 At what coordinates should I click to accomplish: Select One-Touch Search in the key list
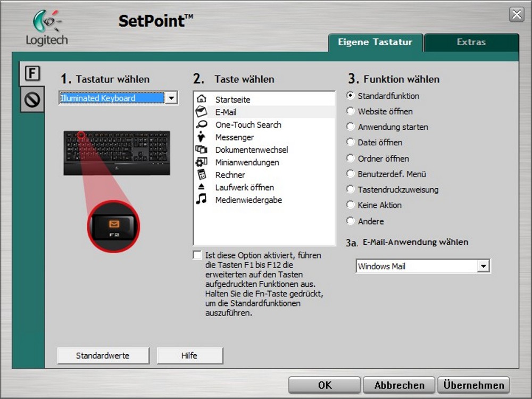click(264, 124)
